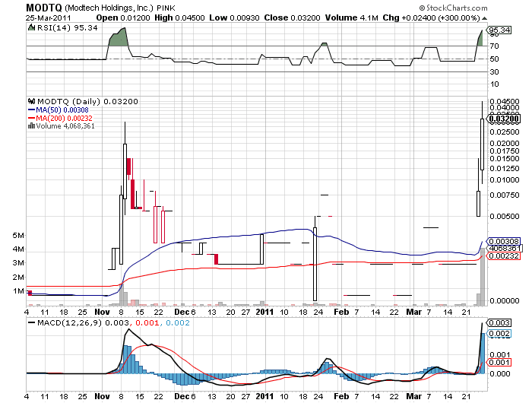
Task: Click the (Modtech Holdings, Inc.) company name
Action: tap(109, 8)
